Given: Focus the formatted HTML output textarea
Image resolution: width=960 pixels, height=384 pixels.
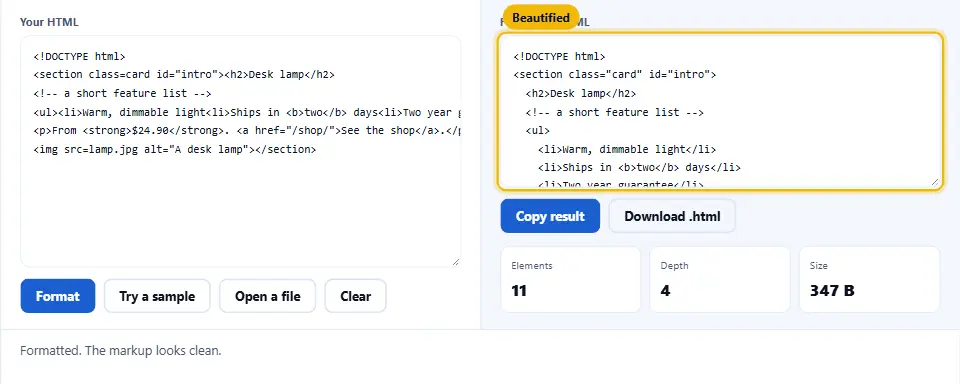Looking at the screenshot, I should [x=720, y=111].
